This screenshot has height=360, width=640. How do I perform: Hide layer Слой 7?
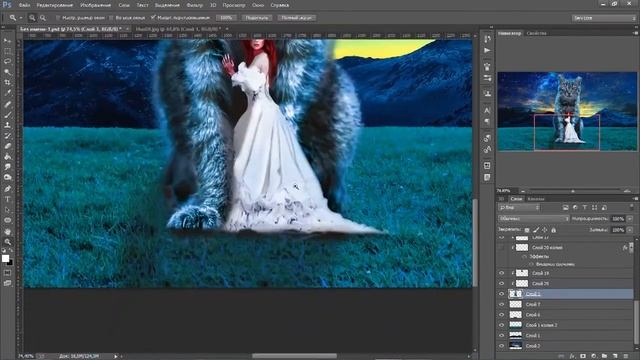502,304
